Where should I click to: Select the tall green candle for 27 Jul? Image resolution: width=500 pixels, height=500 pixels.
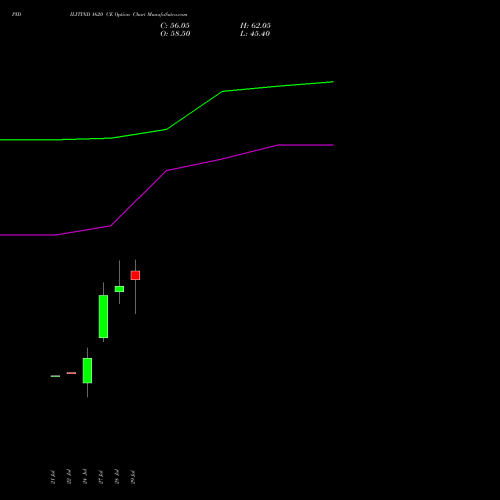coord(103,316)
